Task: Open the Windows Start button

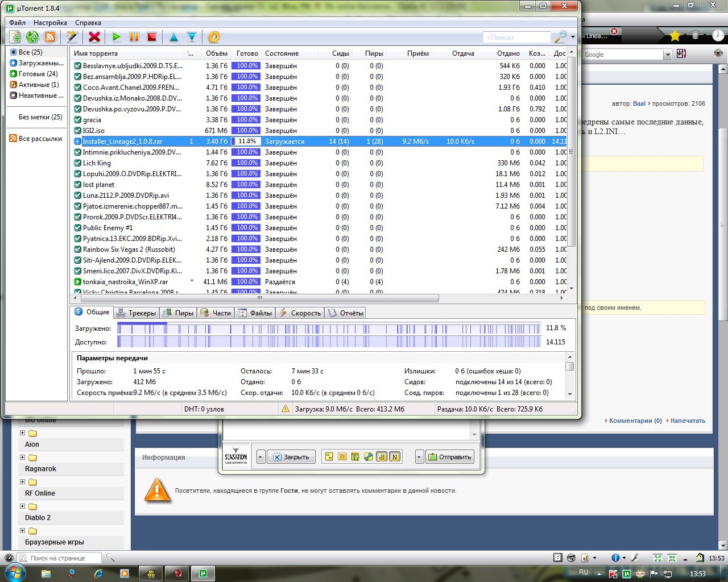Action: click(15, 573)
